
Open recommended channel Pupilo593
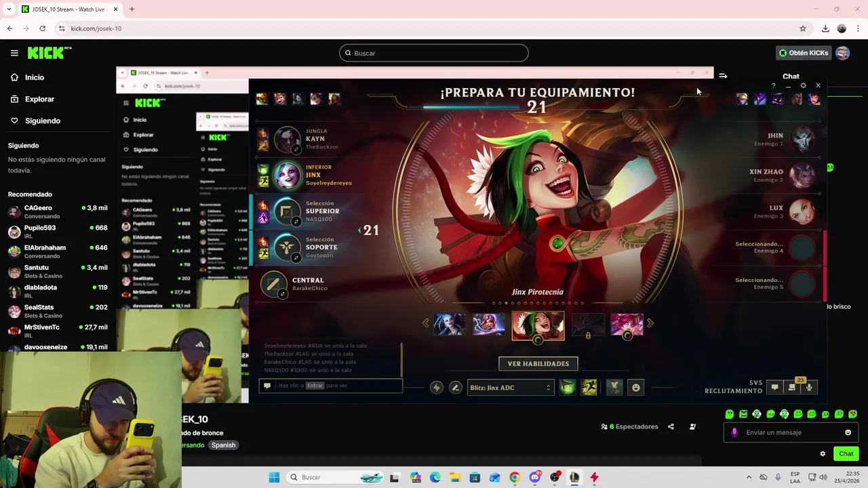(x=58, y=231)
